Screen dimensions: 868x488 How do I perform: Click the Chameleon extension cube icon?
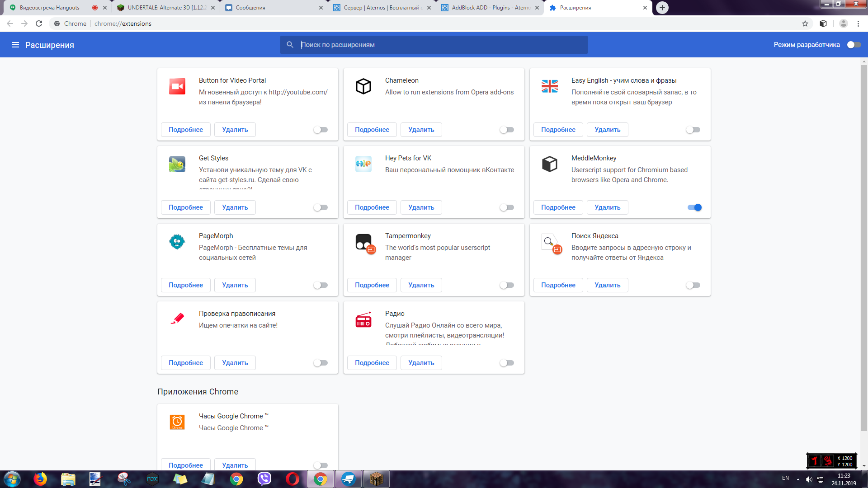363,86
